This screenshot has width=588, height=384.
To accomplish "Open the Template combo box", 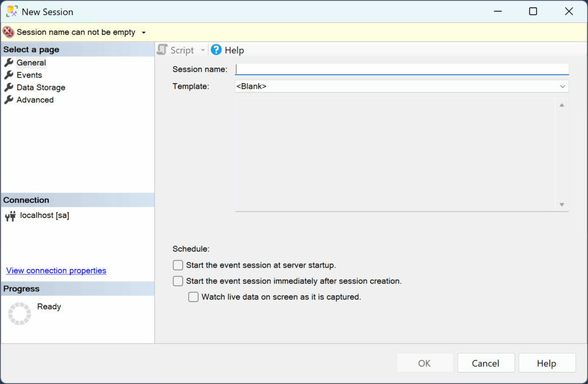I will click(x=401, y=86).
